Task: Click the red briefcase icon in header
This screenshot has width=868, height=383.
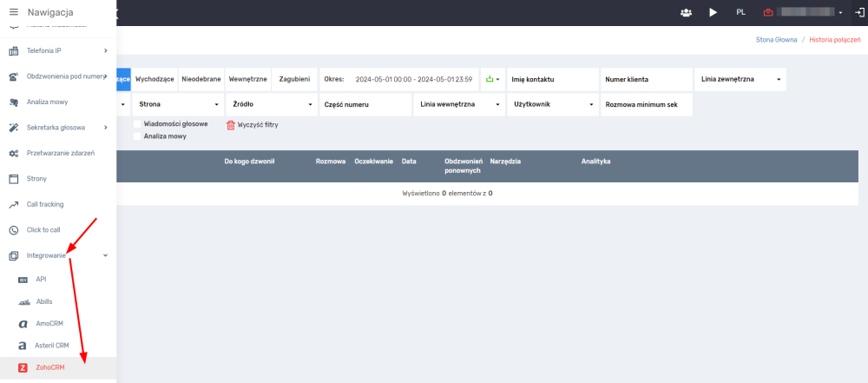Action: point(767,13)
